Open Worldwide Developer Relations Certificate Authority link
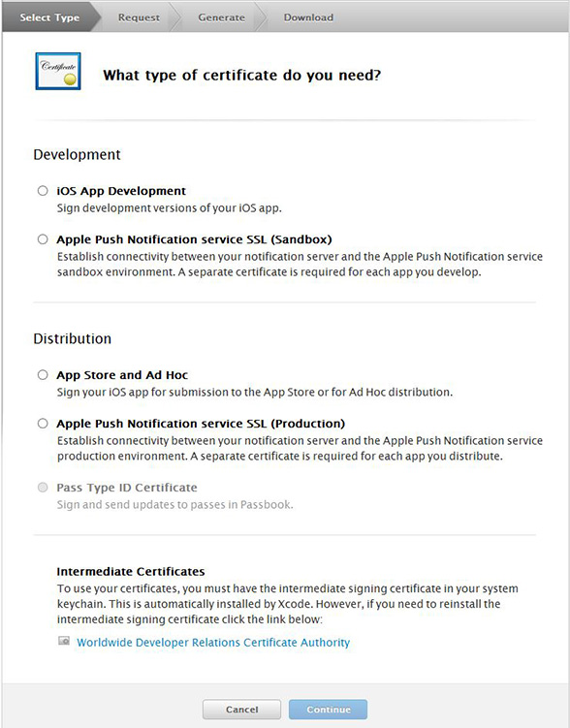 coord(213,642)
